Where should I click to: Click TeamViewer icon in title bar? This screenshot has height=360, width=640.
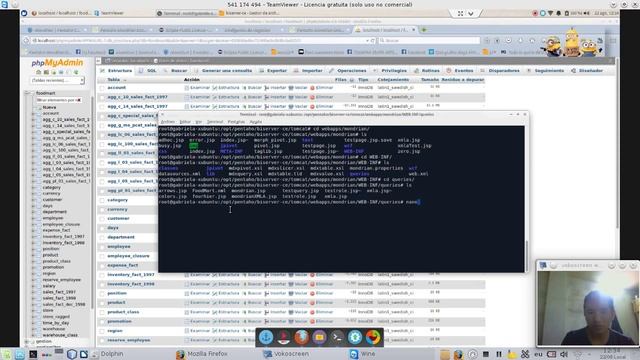4,4
